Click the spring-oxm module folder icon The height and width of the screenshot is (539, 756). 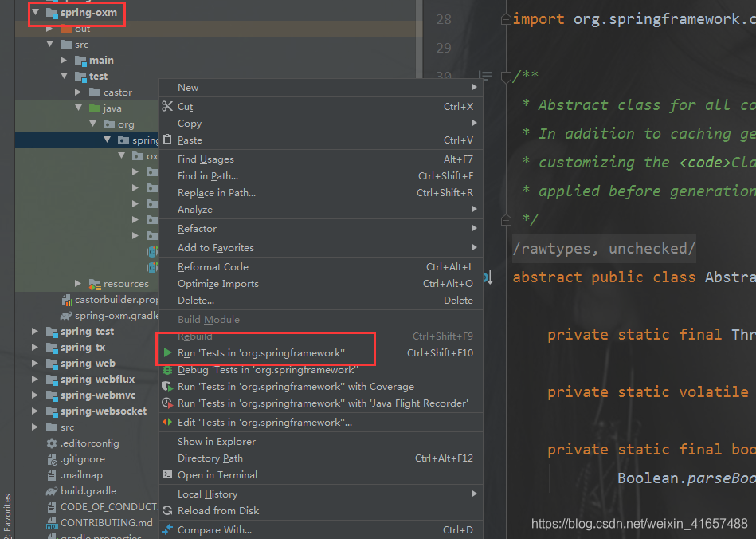point(52,13)
